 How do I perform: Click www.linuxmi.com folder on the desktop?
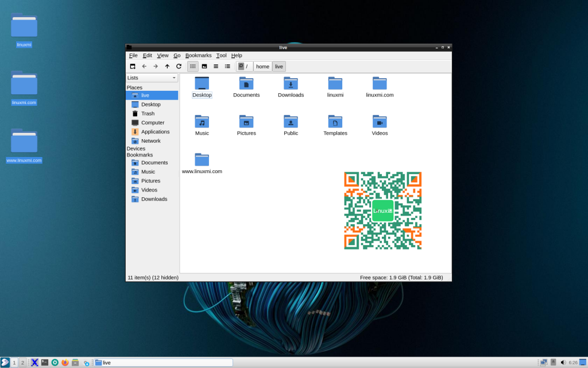[24, 145]
